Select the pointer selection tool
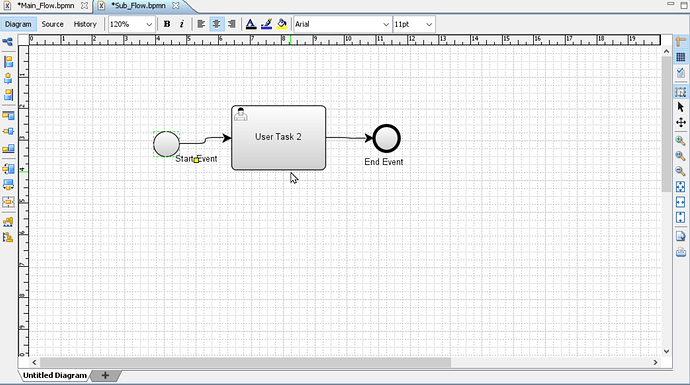 pyautogui.click(x=681, y=107)
